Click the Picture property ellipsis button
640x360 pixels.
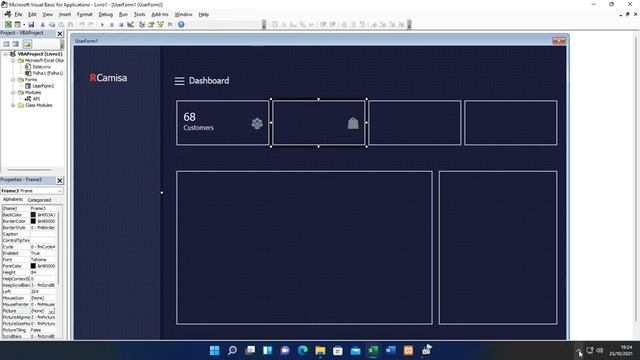pyautogui.click(x=51, y=311)
